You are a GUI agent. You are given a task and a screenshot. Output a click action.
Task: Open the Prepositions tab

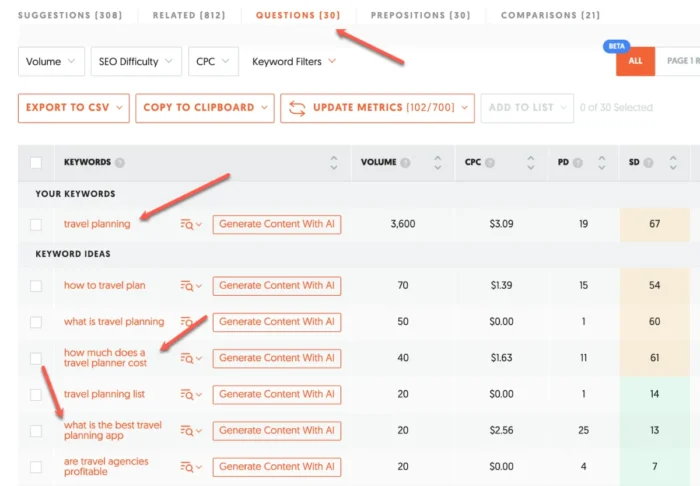click(x=420, y=16)
